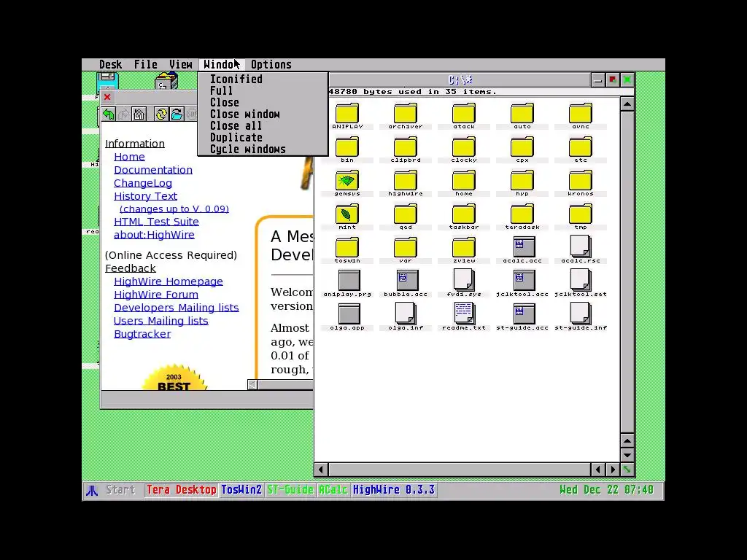
Task: Click scroll up arrow at top of C:\ window scrollbar
Action: (x=627, y=104)
